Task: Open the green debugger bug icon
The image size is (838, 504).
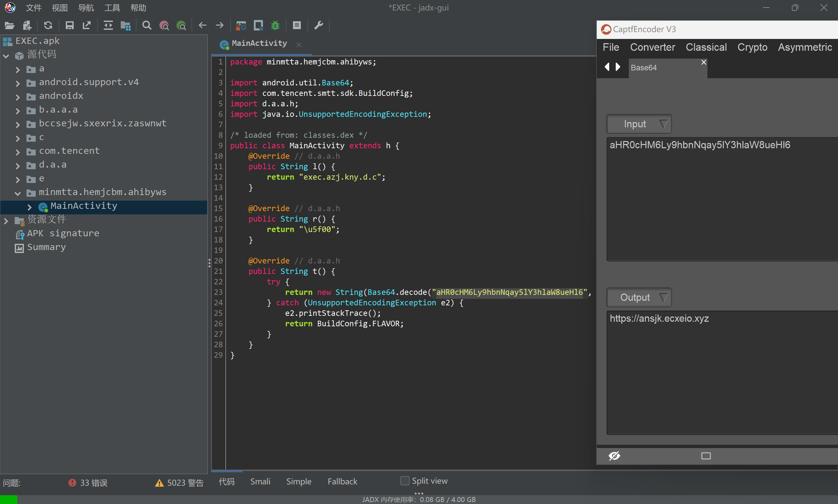Action: tap(276, 26)
